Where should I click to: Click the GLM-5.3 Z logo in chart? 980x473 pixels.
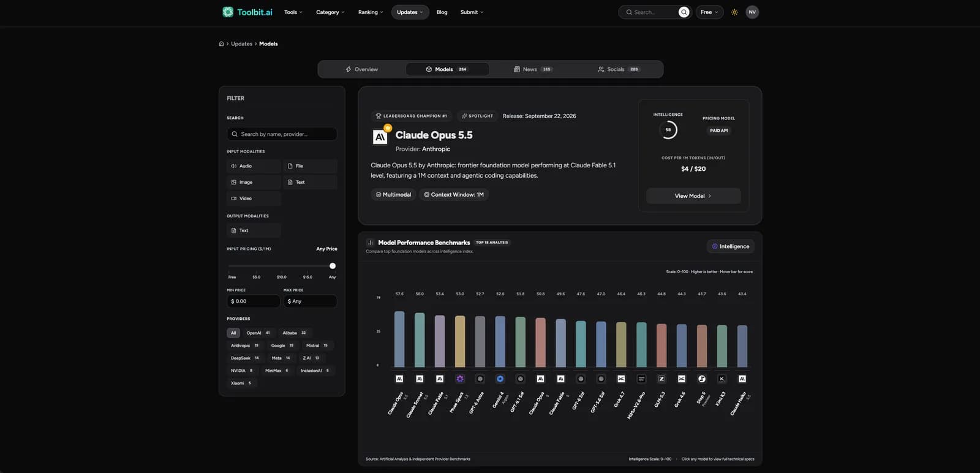point(661,379)
